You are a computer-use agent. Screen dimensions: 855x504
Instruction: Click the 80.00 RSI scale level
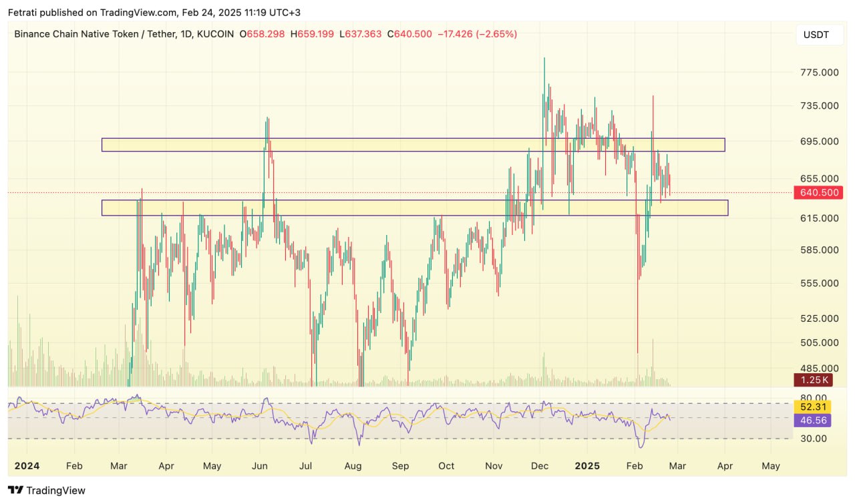click(x=813, y=398)
